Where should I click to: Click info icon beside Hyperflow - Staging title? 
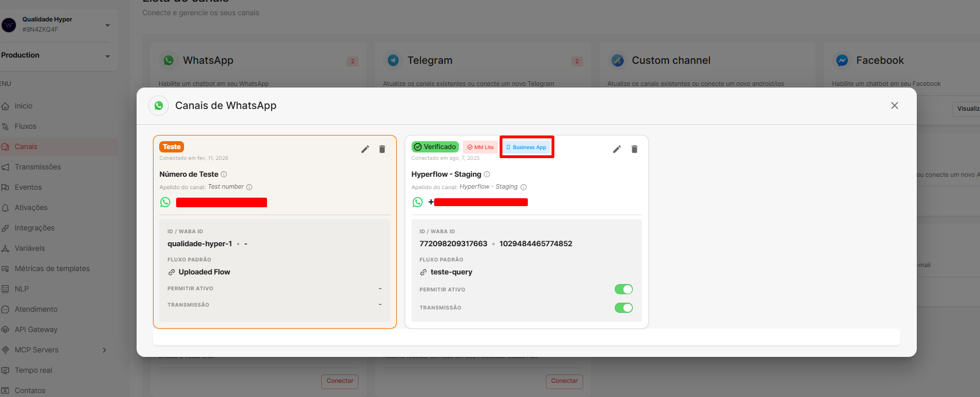coord(487,174)
